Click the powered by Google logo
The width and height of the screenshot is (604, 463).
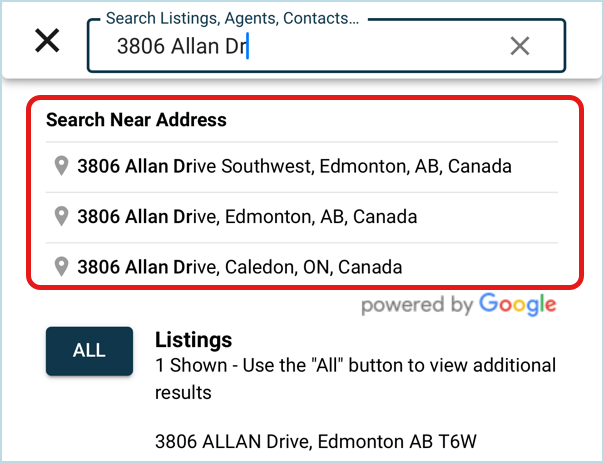[x=458, y=305]
